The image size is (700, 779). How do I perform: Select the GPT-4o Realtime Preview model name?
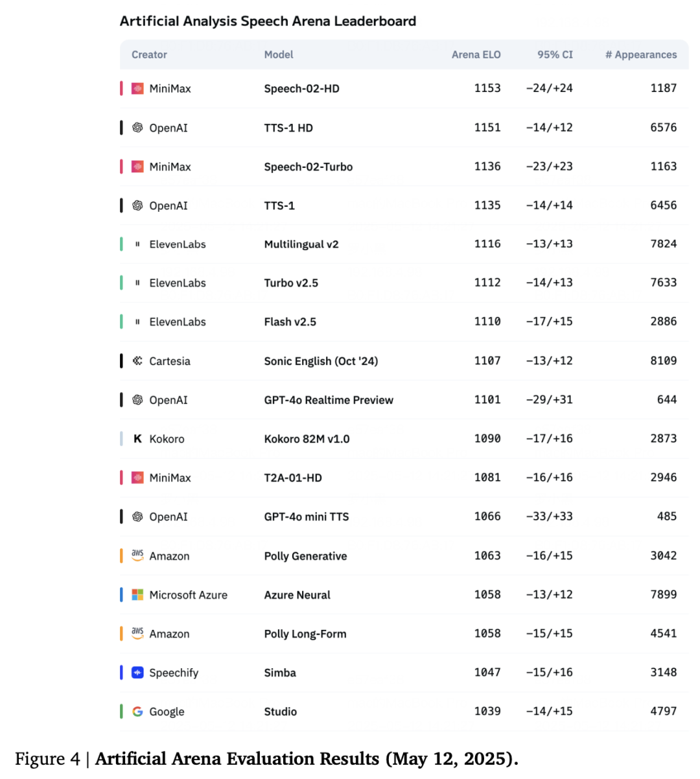click(x=329, y=400)
